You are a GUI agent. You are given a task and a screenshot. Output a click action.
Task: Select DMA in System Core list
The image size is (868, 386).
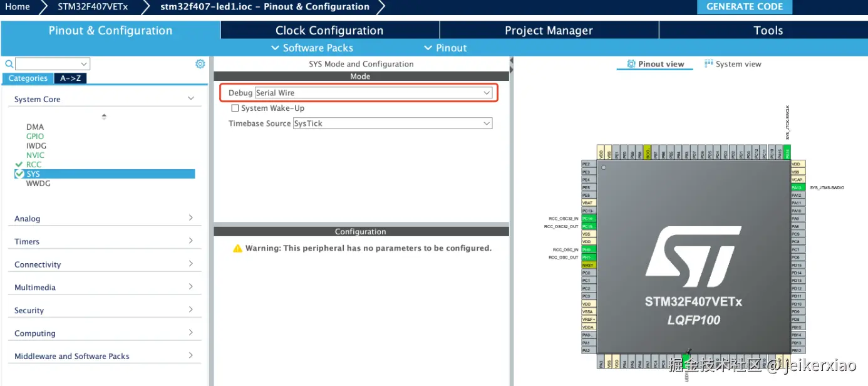(x=35, y=127)
